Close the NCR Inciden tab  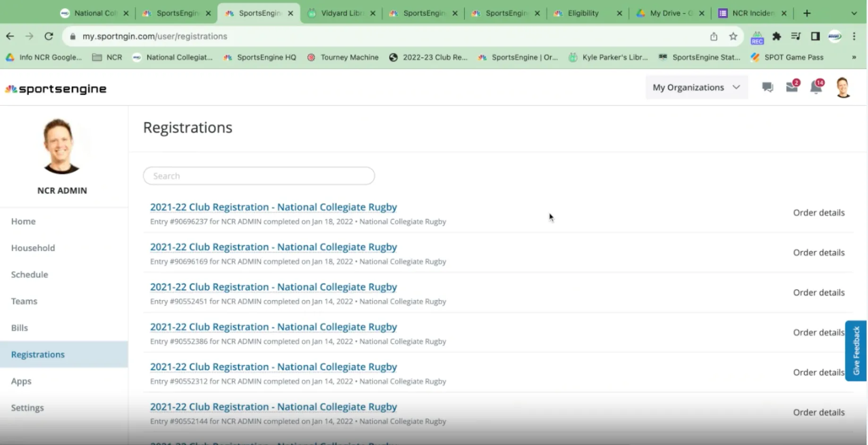coord(784,13)
